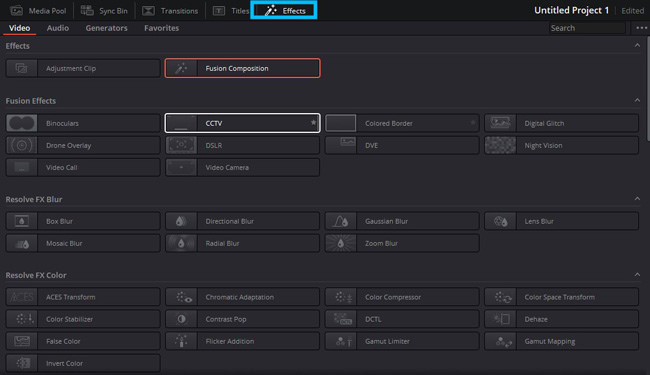
Task: Click the Colored Border thumbnail
Action: [340, 123]
